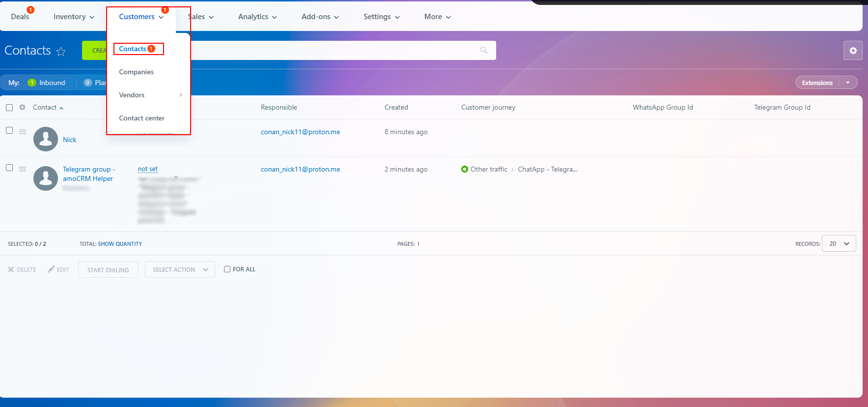Click the contacts search field
This screenshot has width=868, height=407.
click(x=334, y=50)
